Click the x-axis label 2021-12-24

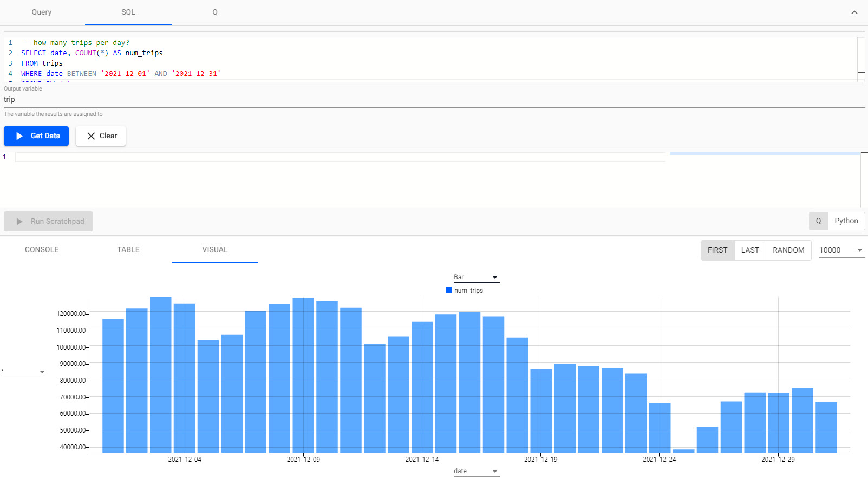click(x=659, y=460)
